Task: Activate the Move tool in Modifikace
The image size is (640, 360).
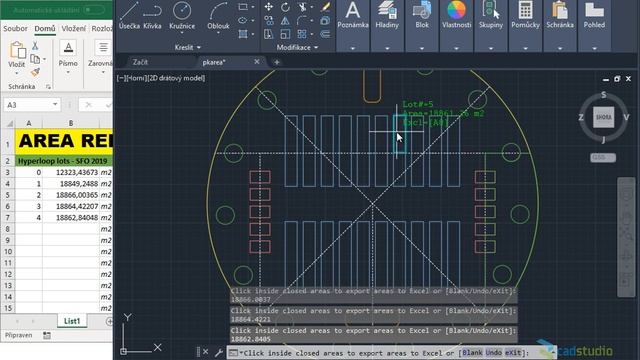Action: tap(269, 7)
